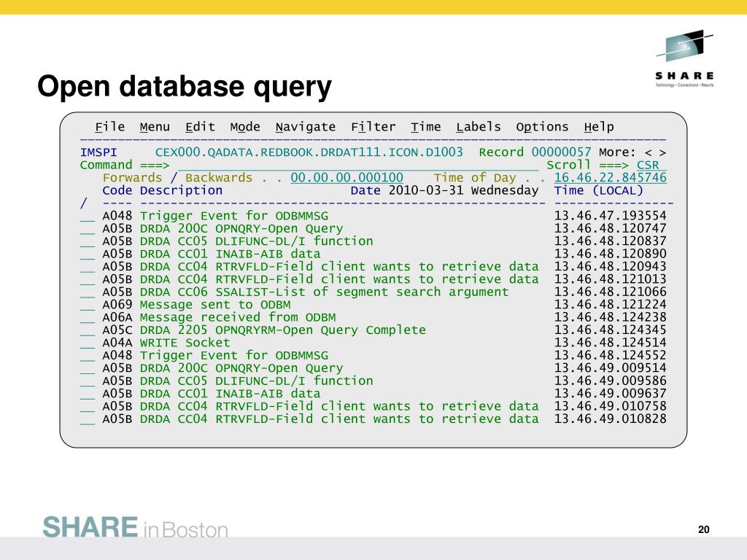
Task: Click the SSALIST-List of segment search argument row
Action: click(x=324, y=292)
